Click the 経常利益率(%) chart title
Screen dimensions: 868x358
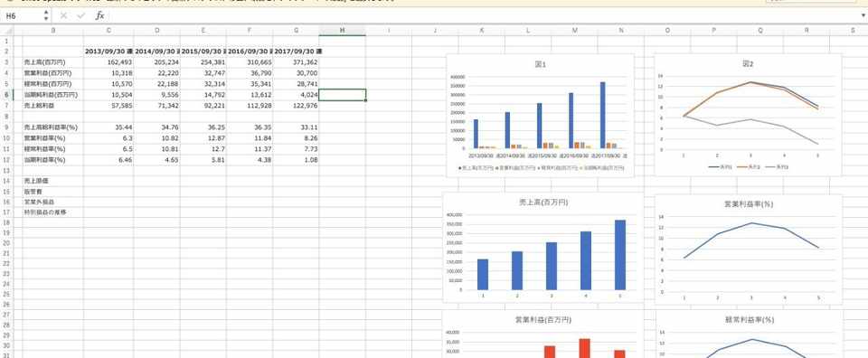[749, 320]
